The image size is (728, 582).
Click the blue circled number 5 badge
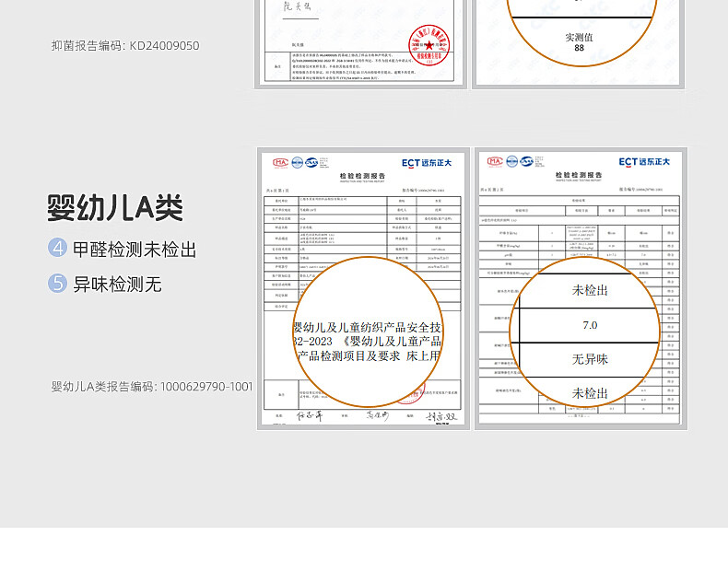57,283
